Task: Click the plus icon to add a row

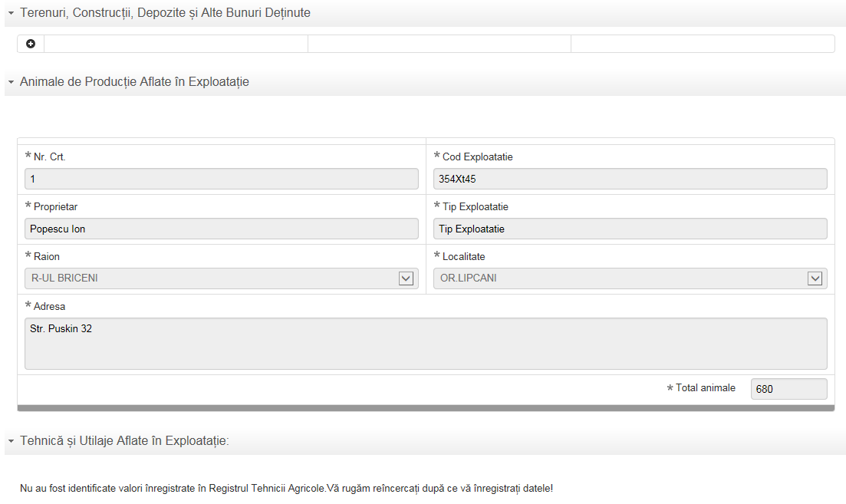Action: coord(31,44)
